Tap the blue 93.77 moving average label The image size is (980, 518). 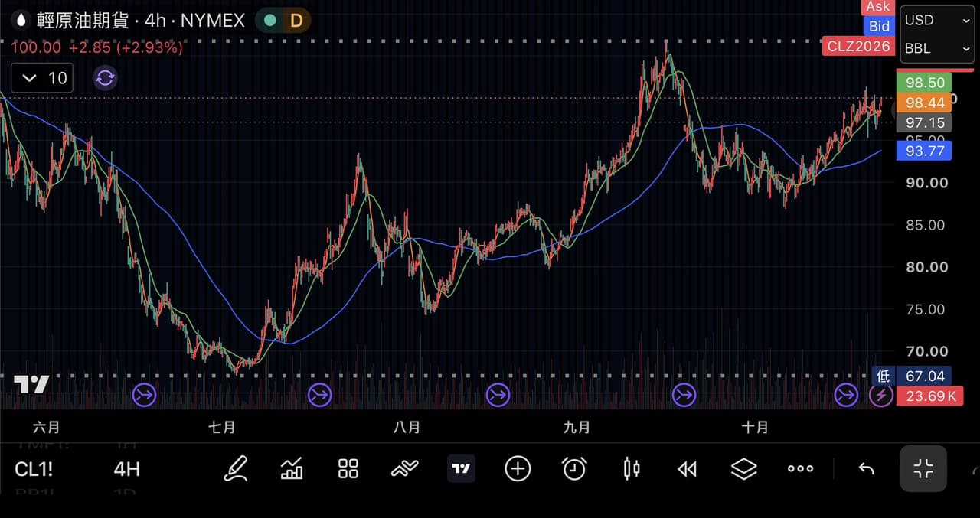tap(924, 151)
